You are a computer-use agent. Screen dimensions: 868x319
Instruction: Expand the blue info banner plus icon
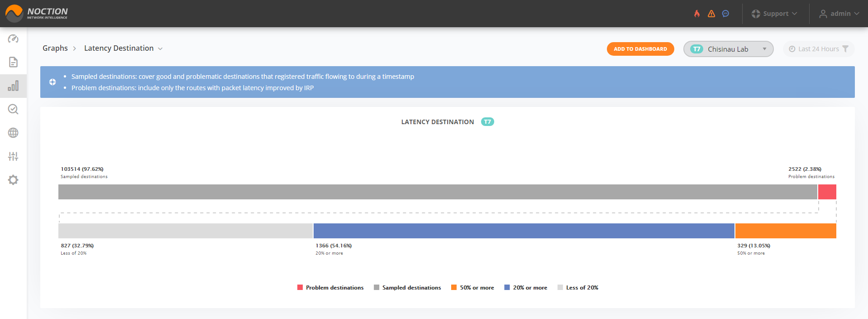pos(52,82)
